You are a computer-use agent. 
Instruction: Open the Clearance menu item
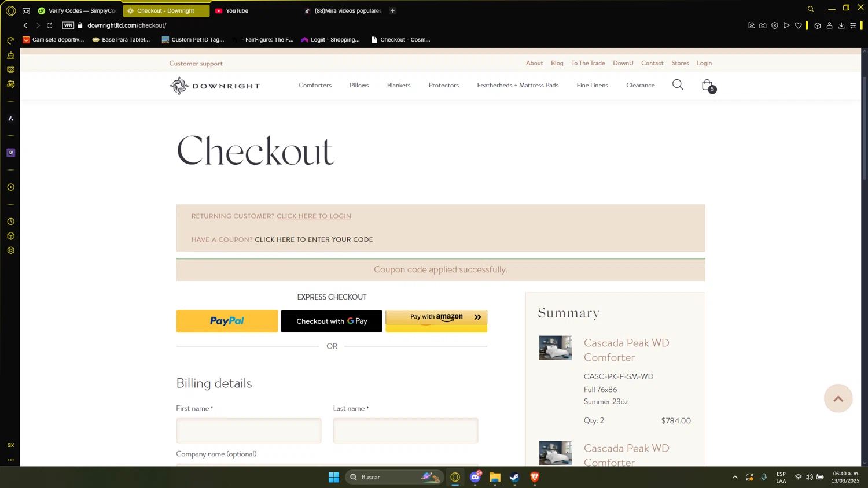point(641,85)
